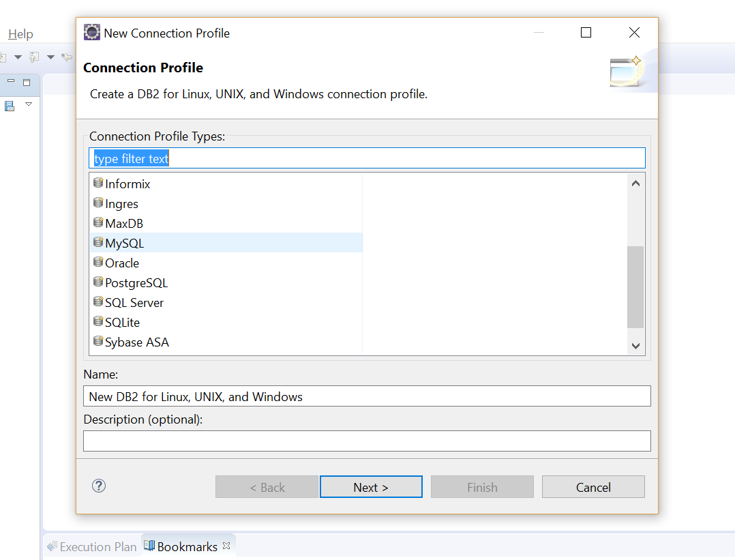
Task: Click the toolbar back arrow icon
Action: coord(67,57)
